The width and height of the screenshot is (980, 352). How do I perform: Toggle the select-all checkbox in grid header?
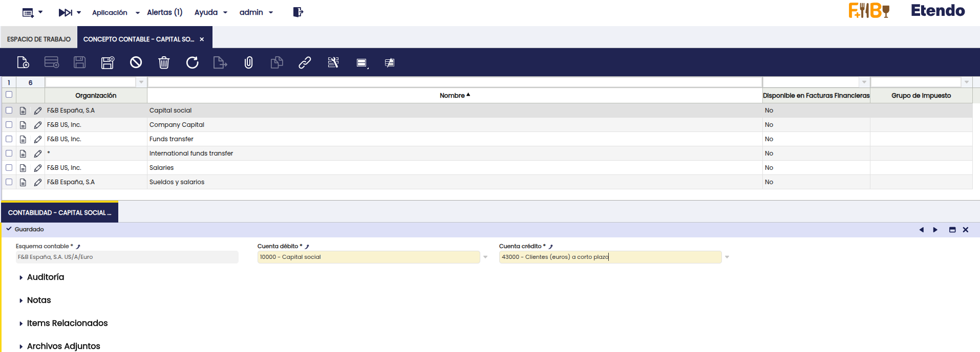click(9, 95)
